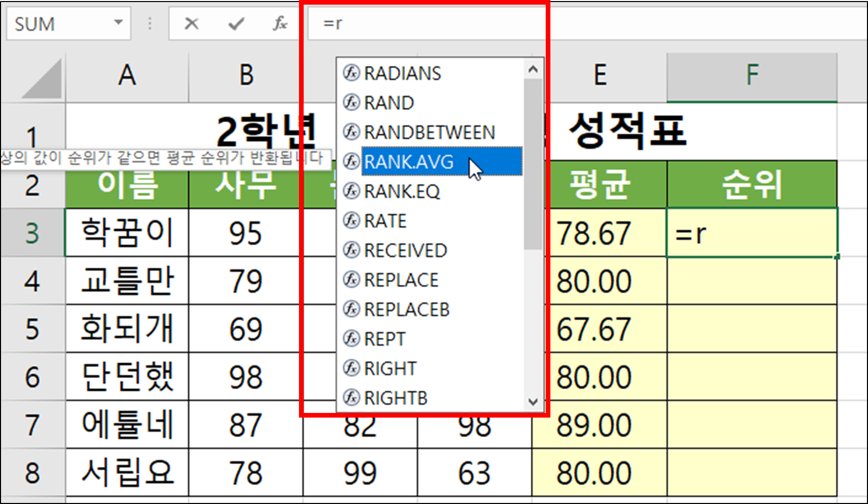The image size is (868, 504).
Task: Select column header F
Action: 753,73
